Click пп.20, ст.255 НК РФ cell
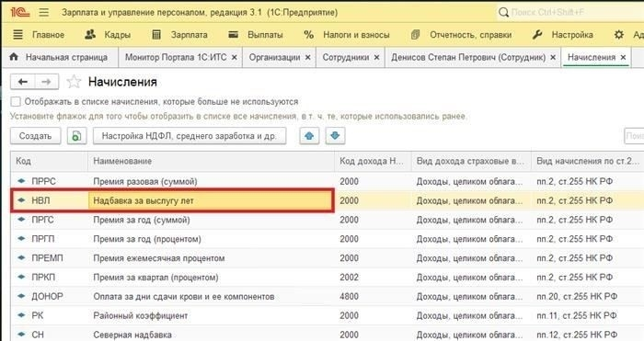Screen dimensions: 644x341 pos(577,296)
